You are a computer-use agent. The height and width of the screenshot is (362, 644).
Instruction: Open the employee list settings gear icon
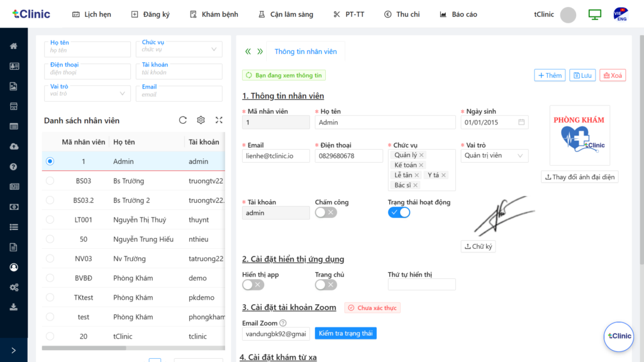tap(201, 120)
